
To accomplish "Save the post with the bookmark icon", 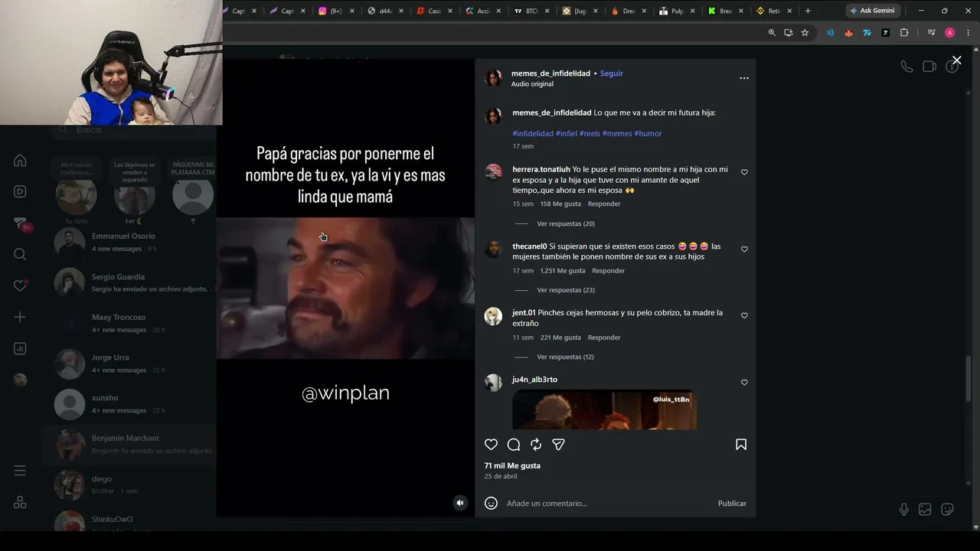I will (x=741, y=445).
